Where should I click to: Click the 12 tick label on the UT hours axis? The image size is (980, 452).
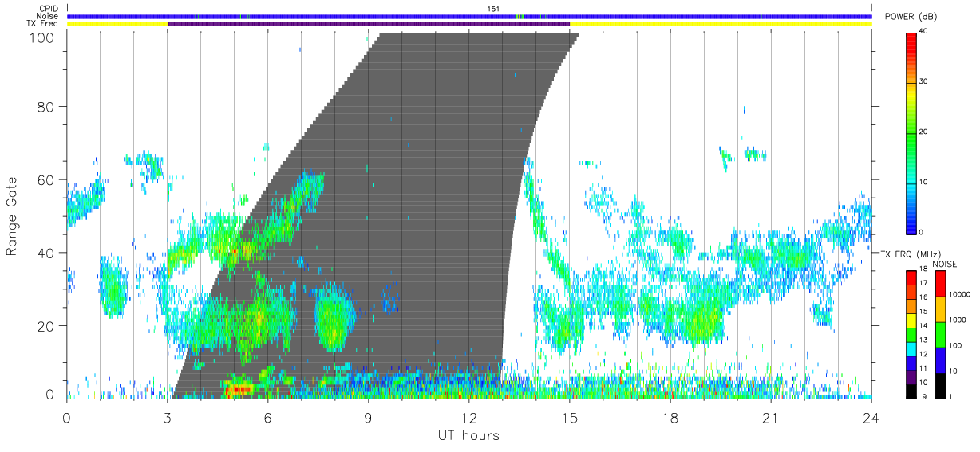click(x=468, y=417)
